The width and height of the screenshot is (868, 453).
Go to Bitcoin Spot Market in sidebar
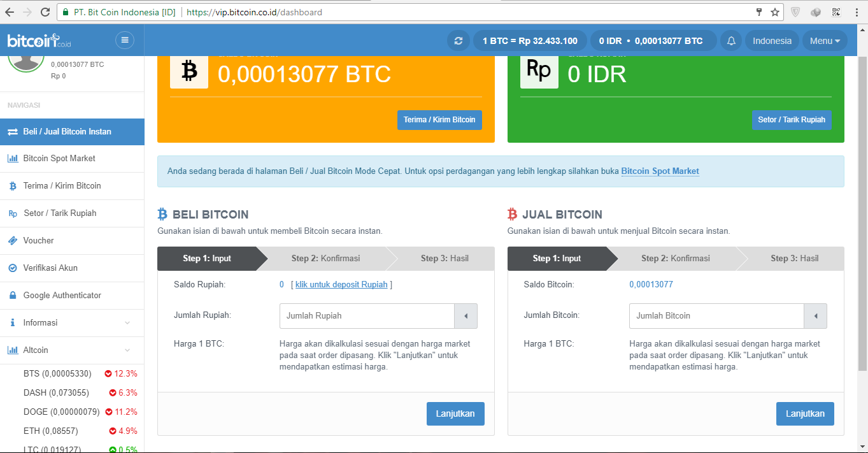click(72, 159)
